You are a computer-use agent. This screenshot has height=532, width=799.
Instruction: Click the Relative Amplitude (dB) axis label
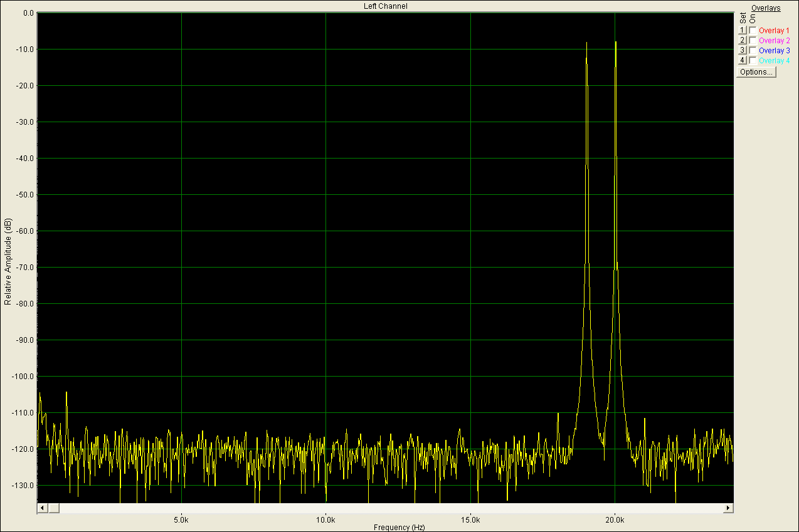8,262
